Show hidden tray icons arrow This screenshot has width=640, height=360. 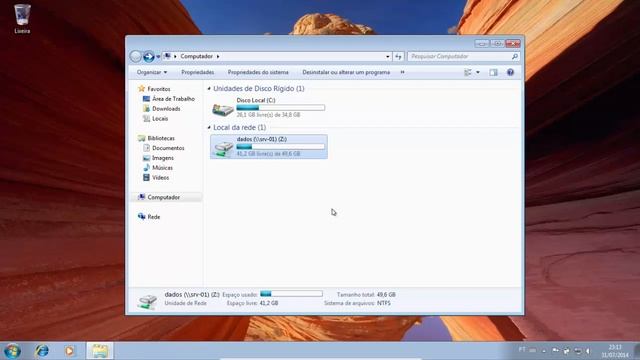click(544, 351)
